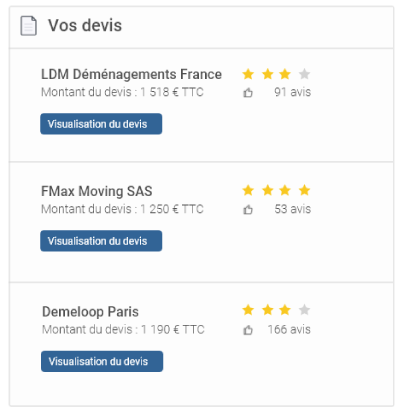404x412 pixels.
Task: View the 53 avis reviews count
Action: click(292, 209)
